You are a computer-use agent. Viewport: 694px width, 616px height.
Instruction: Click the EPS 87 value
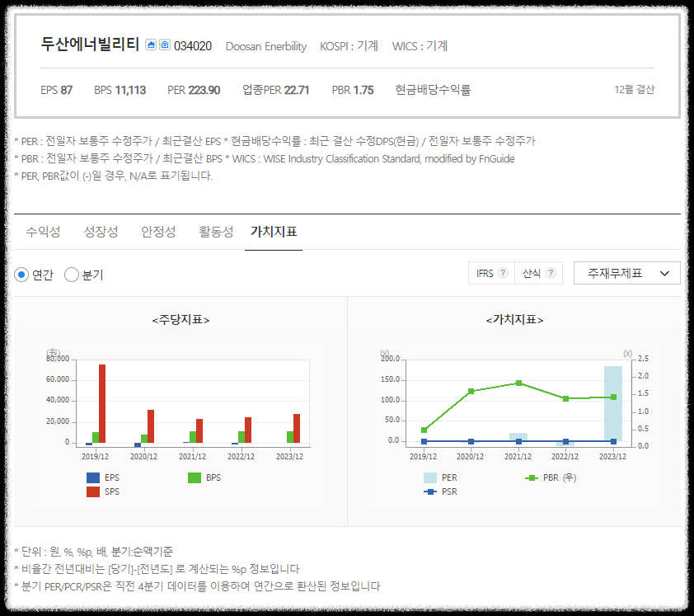point(57,91)
